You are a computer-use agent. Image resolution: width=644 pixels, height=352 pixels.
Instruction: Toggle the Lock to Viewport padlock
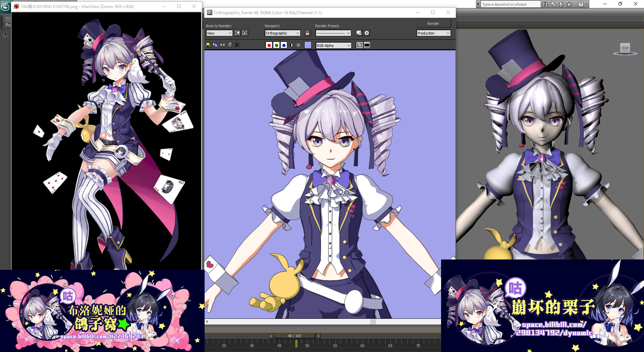tap(307, 33)
